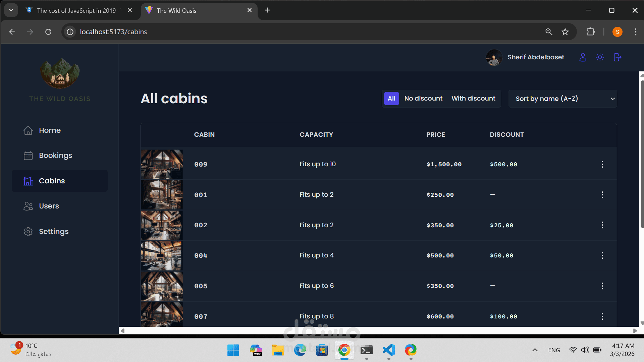The height and width of the screenshot is (362, 644).
Task: Open the user account profile icon
Action: 583,57
